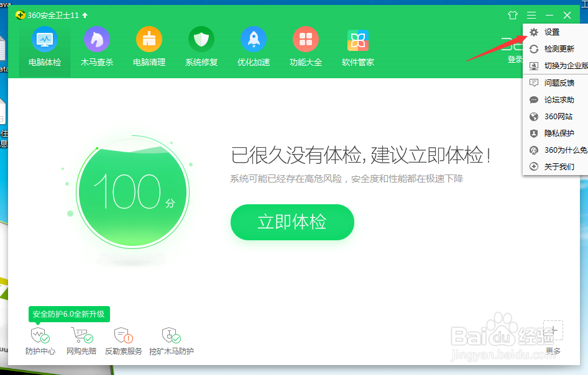588x375 pixels.
Task: Open 系统修复 shield icon
Action: point(201,39)
